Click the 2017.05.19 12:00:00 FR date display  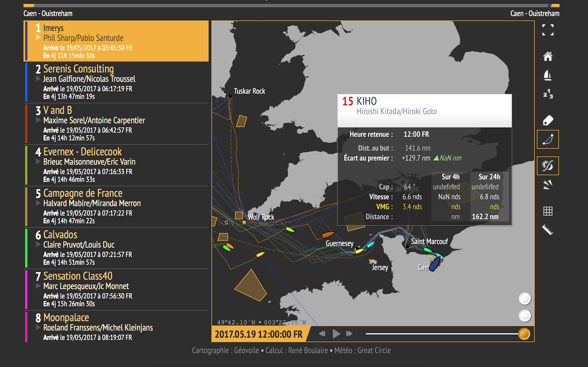point(259,334)
